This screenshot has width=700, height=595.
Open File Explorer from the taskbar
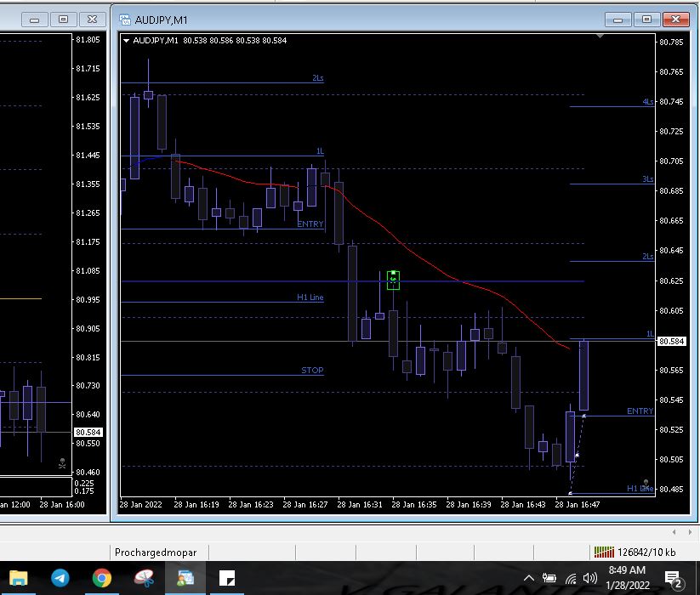(x=19, y=579)
